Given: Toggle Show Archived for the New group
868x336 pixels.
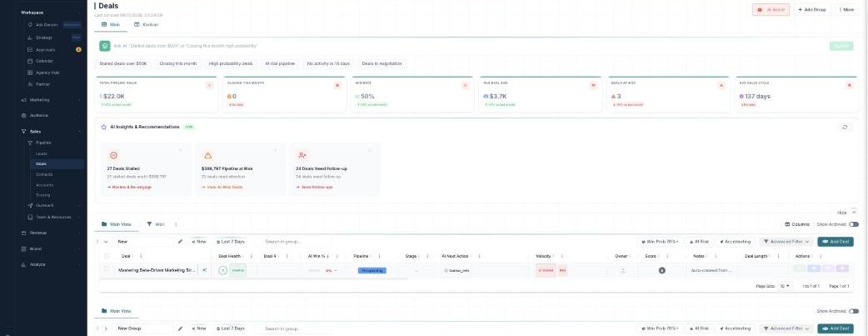Looking at the screenshot, I should coord(854,224).
